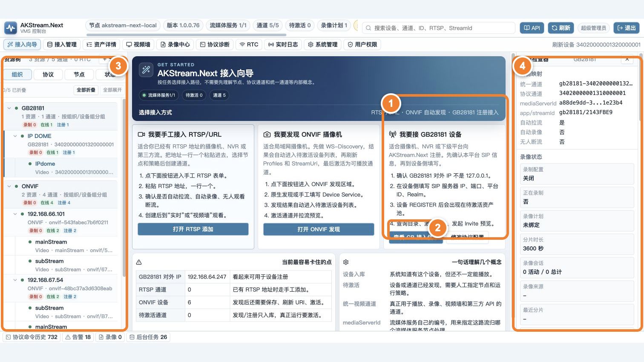Click the video icon beside RTSP/URL heading
Viewport: 644px width, 362px height.
point(141,135)
